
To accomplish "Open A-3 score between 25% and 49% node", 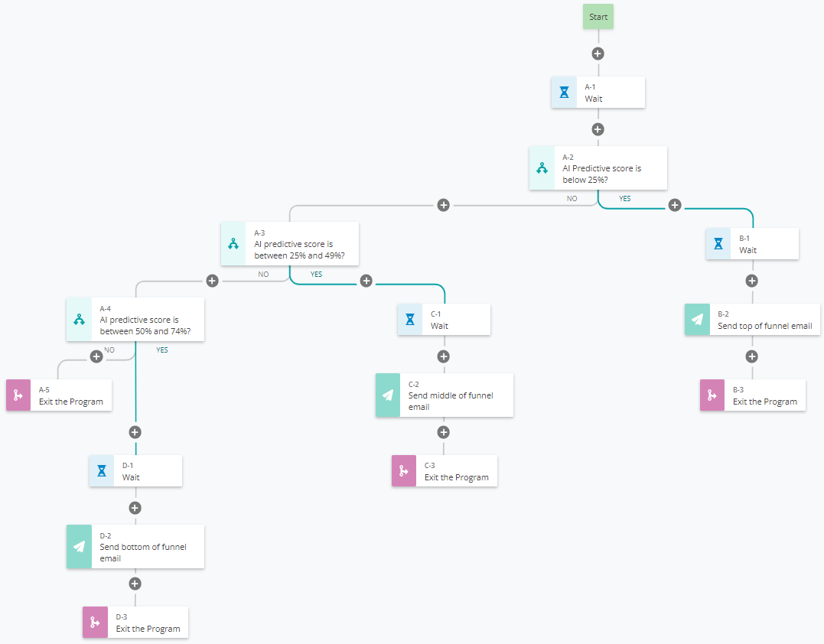I will click(289, 244).
